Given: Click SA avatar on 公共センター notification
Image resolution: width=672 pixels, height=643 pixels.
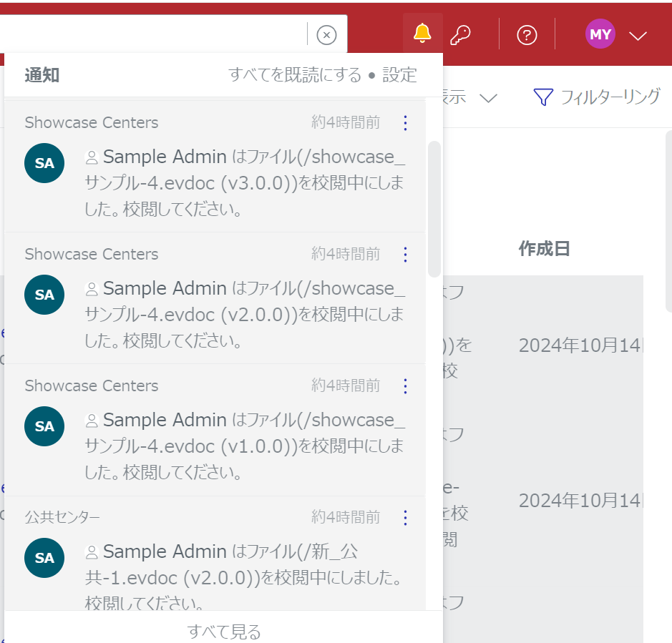Looking at the screenshot, I should [x=44, y=558].
